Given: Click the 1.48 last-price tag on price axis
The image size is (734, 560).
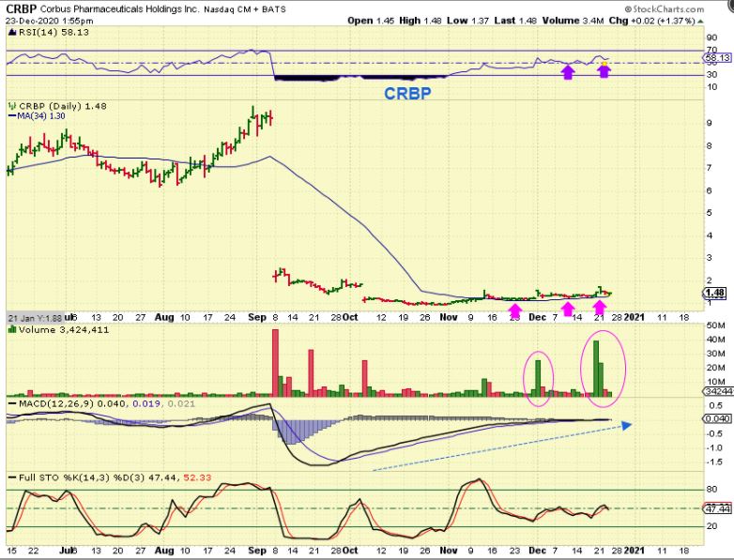Looking at the screenshot, I should [715, 294].
